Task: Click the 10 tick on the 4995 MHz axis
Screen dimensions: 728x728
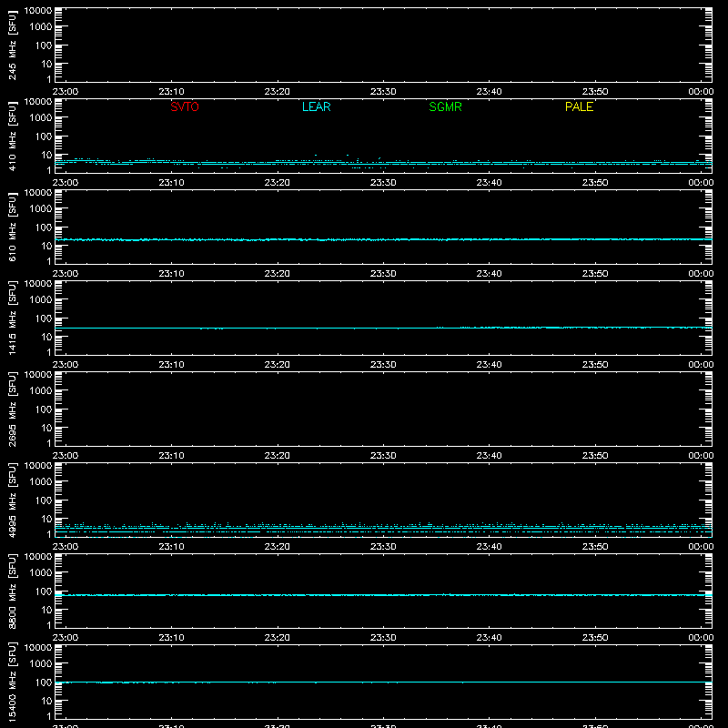Action: tap(46, 519)
